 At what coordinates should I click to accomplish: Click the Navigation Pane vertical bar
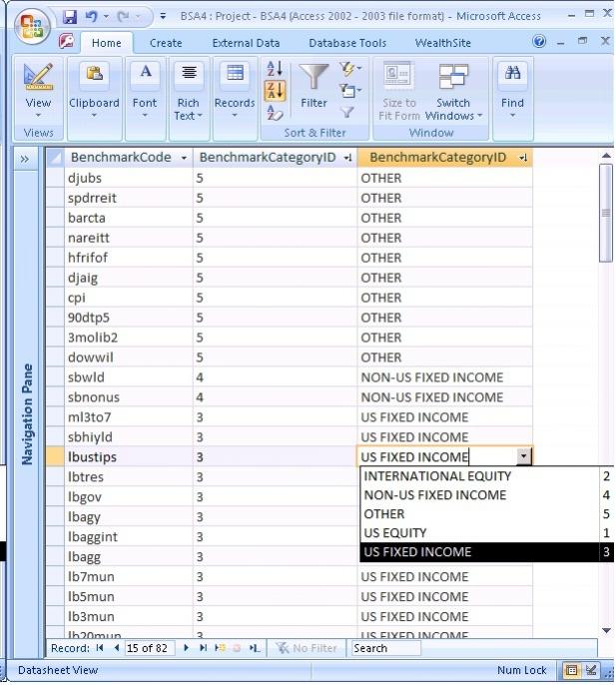(x=27, y=414)
